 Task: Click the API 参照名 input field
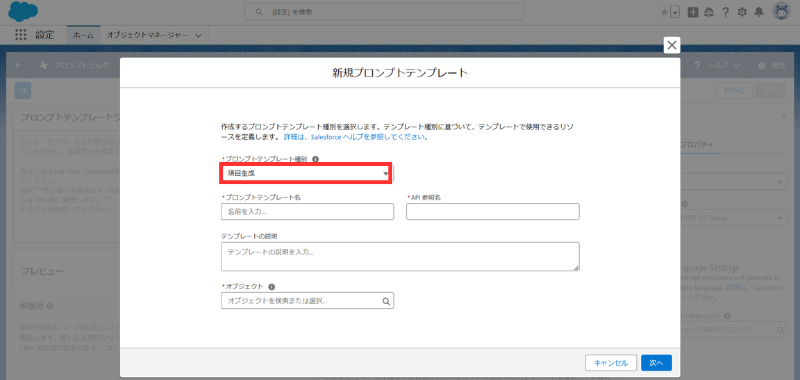tap(493, 211)
